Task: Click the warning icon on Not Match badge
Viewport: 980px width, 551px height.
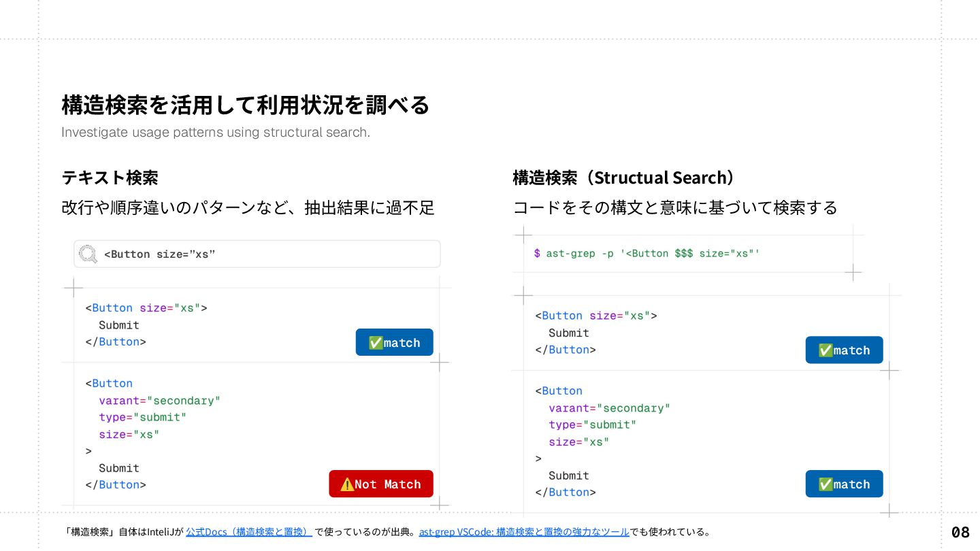Action: [346, 484]
